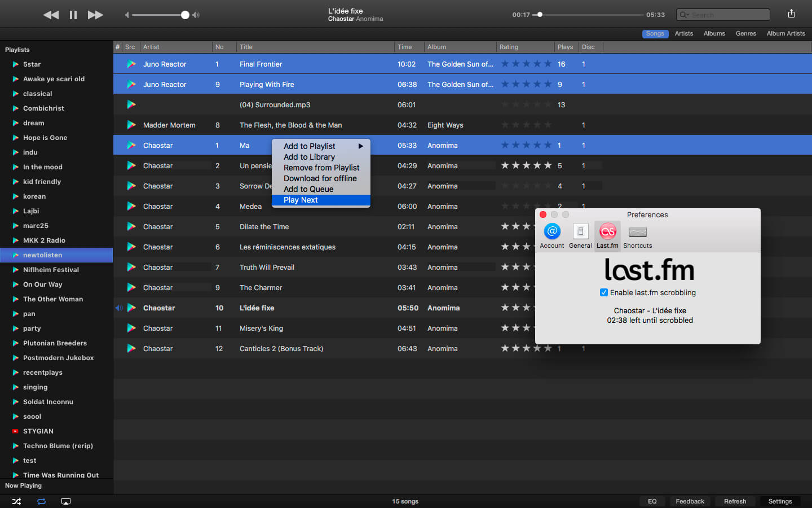Open Shortcuts pane in Preferences
This screenshot has height=508, width=812.
point(637,235)
